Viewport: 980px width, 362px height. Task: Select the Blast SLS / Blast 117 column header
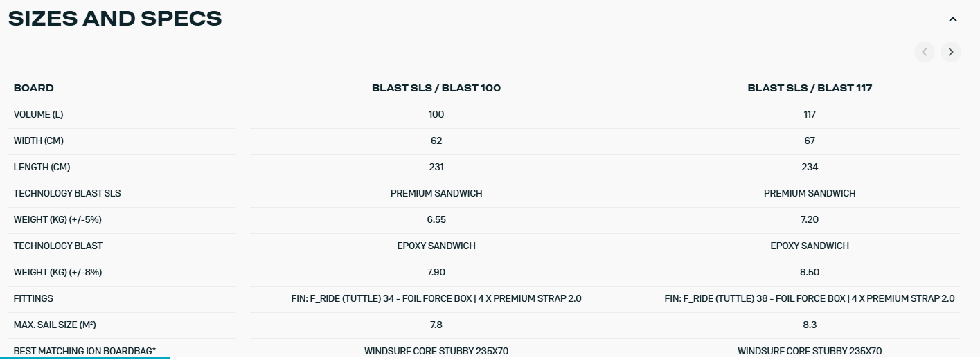pyautogui.click(x=810, y=88)
